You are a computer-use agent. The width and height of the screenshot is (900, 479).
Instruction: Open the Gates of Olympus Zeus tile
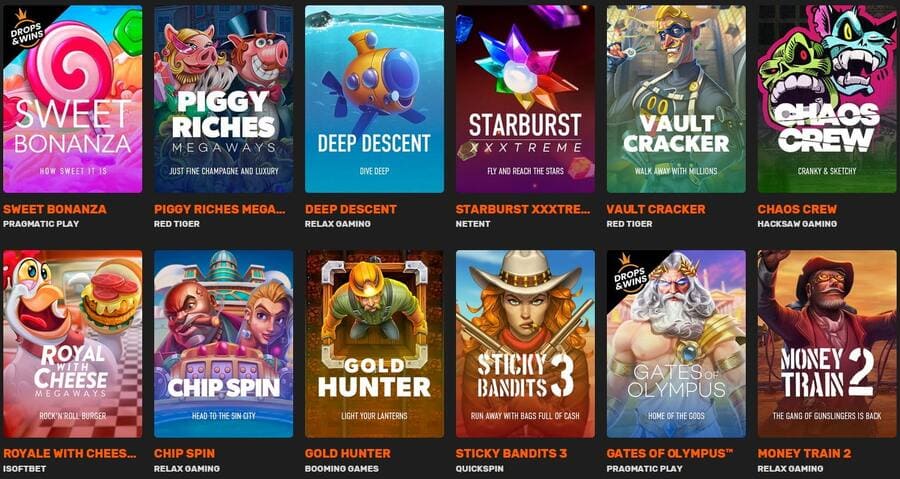pyautogui.click(x=676, y=344)
